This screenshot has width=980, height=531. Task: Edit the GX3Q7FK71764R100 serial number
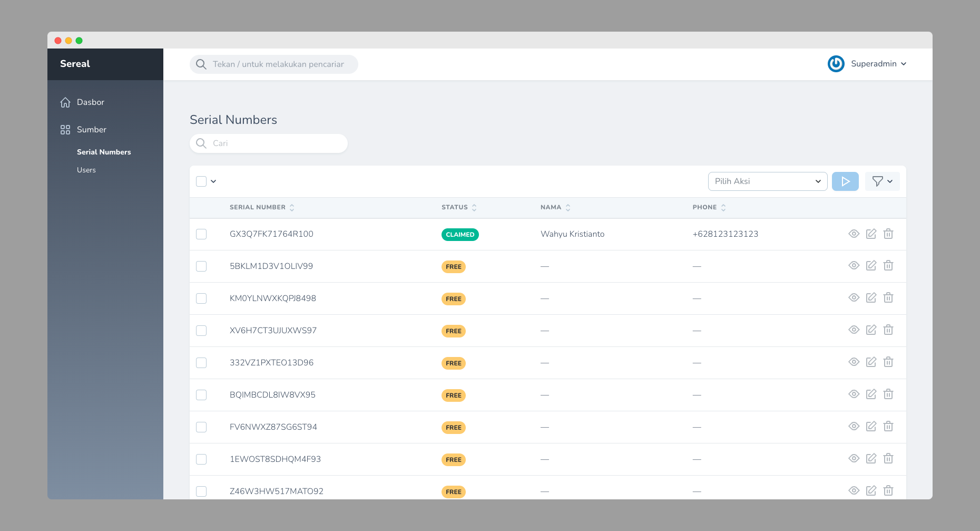pyautogui.click(x=871, y=234)
